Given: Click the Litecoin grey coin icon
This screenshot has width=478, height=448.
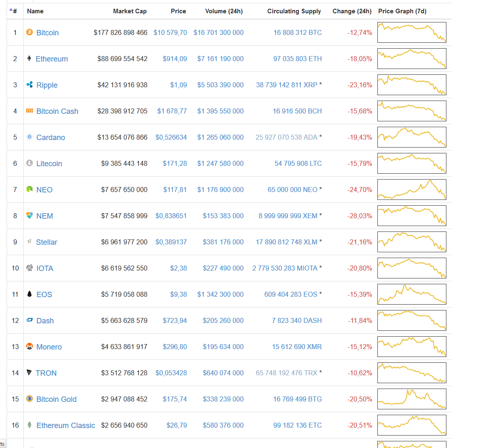Looking at the screenshot, I should point(30,163).
